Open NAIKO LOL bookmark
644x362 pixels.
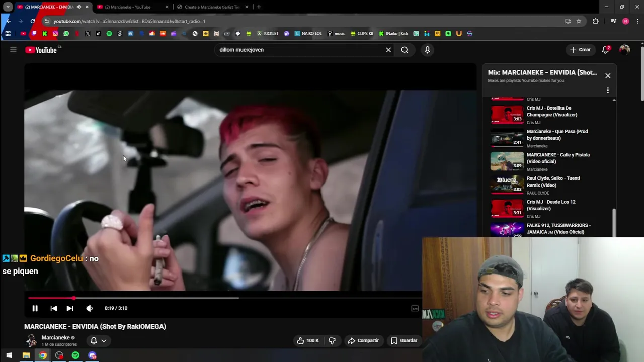[x=308, y=34]
